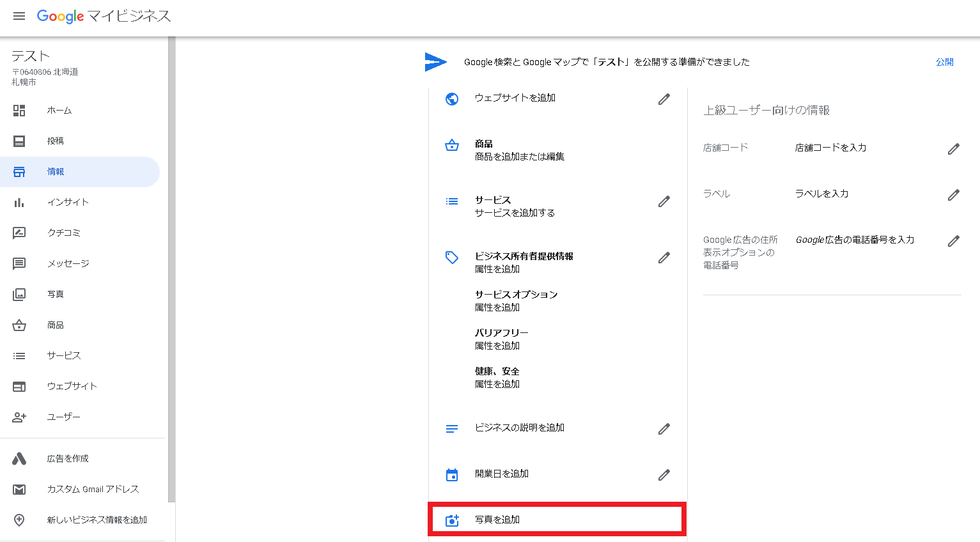This screenshot has height=542, width=980.
Task: Click ビジネスの説明を追加
Action: pos(519,428)
